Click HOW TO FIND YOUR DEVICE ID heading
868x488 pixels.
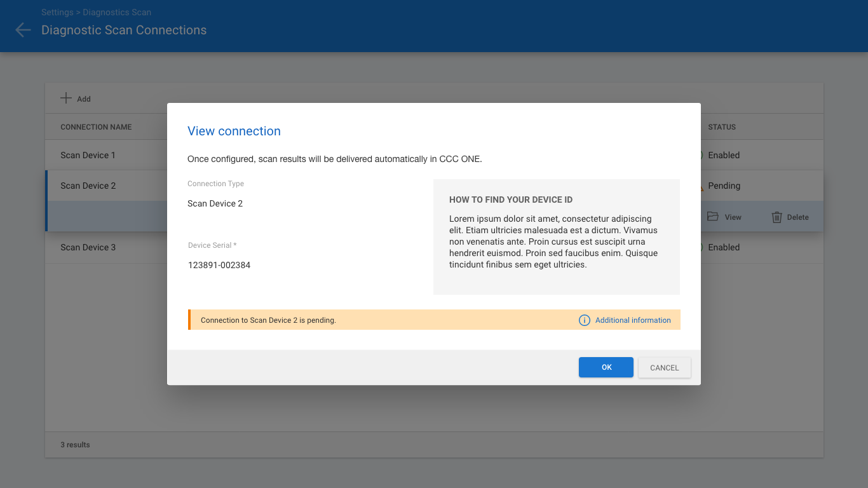coord(511,200)
